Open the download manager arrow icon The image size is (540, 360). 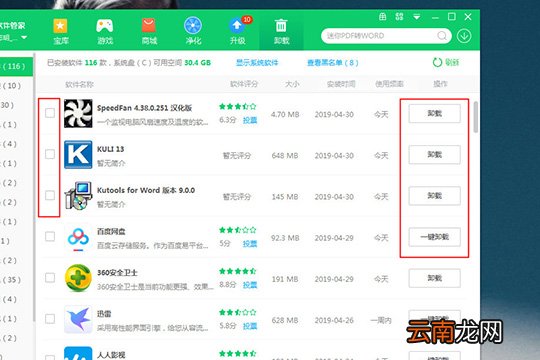tap(464, 36)
